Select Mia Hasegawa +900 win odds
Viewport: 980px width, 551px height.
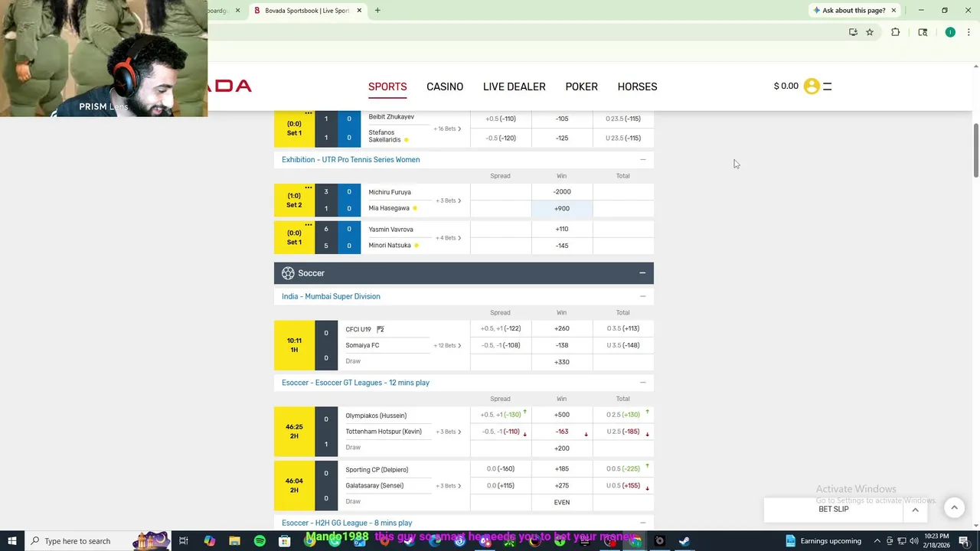(562, 208)
